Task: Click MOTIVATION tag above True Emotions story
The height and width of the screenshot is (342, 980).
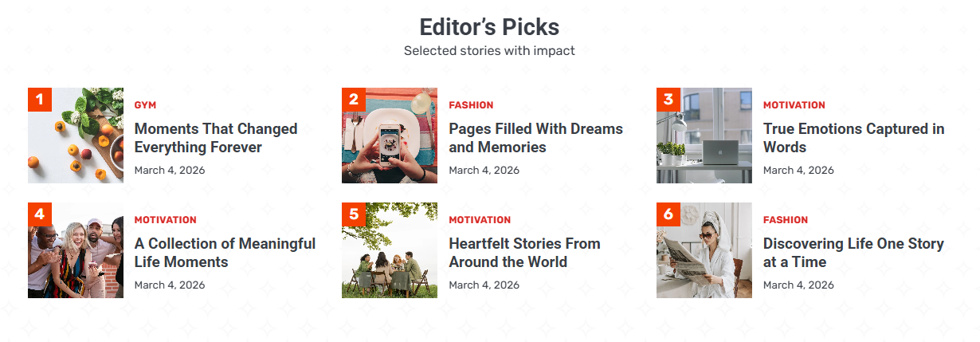Action: [794, 105]
